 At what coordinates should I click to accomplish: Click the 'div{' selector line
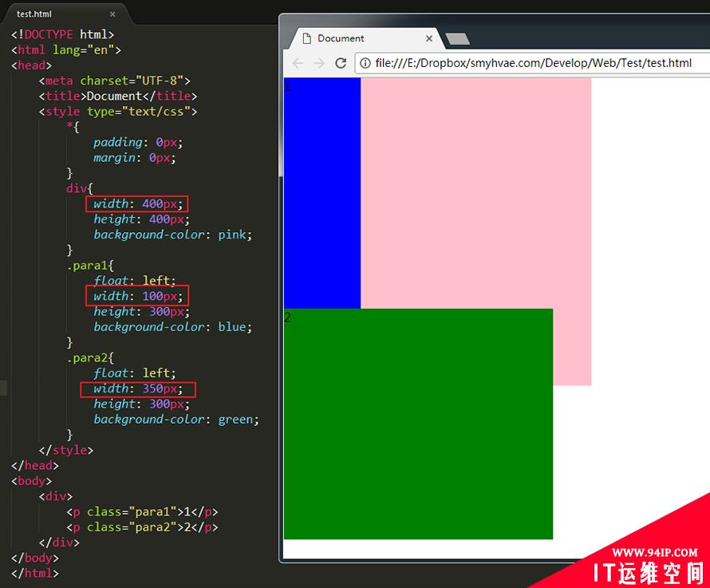click(80, 188)
